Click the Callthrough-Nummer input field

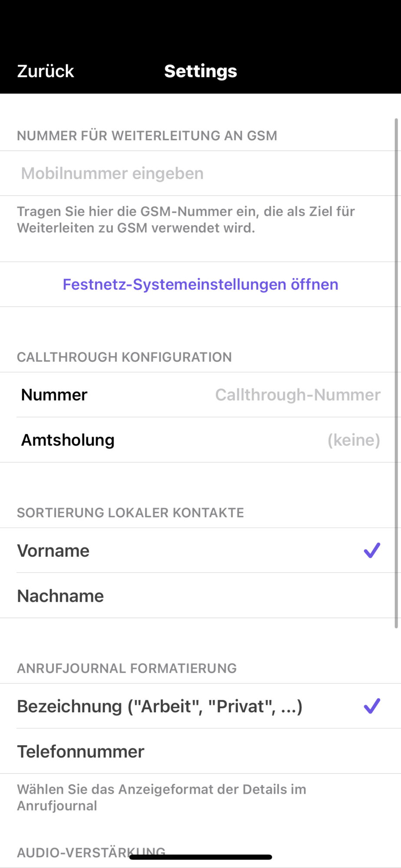[x=298, y=395]
